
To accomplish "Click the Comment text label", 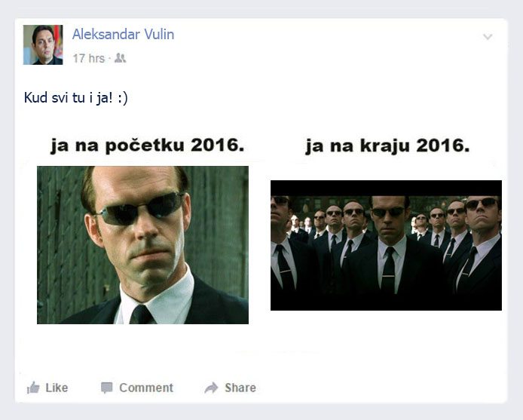I will click(146, 388).
